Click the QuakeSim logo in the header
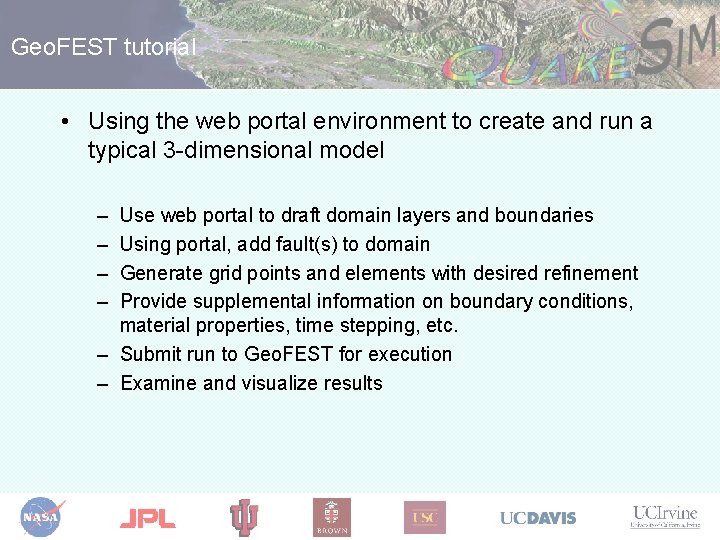 pos(579,46)
